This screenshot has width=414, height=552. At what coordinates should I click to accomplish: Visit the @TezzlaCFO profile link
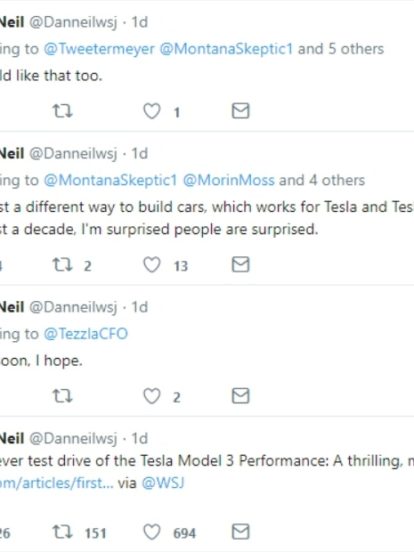click(x=86, y=334)
